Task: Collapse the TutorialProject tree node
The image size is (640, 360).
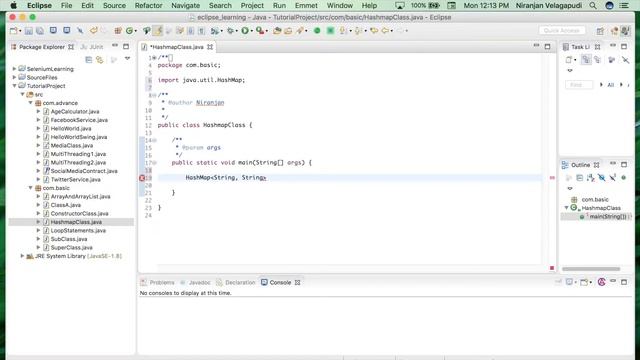Action: coord(14,86)
